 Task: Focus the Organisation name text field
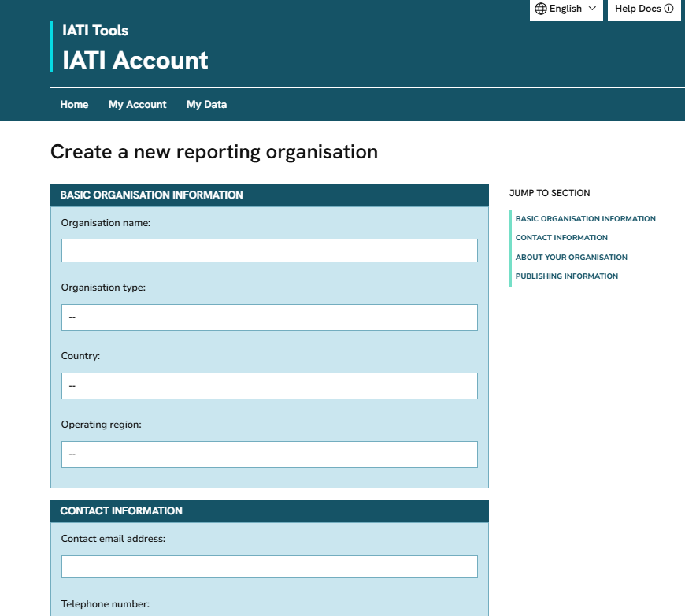point(269,250)
